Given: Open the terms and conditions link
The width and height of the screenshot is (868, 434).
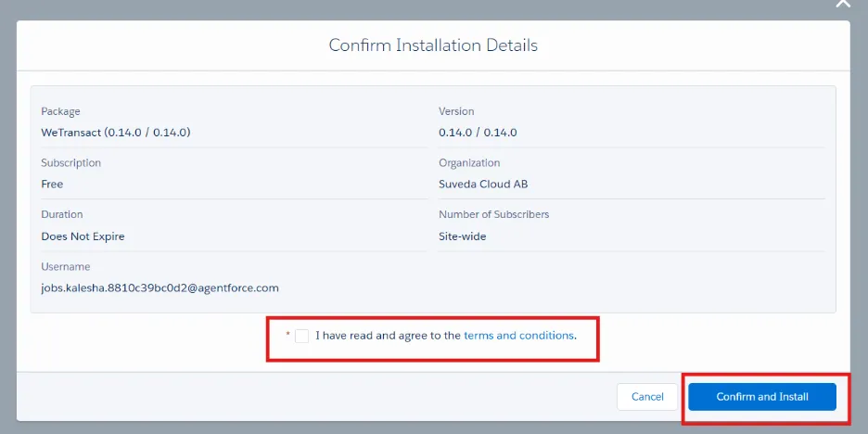Looking at the screenshot, I should point(518,336).
